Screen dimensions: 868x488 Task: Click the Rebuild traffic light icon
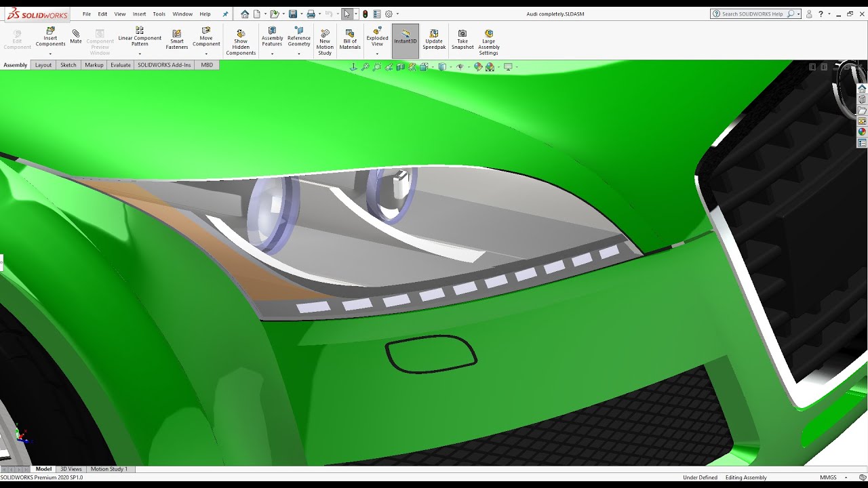pyautogui.click(x=365, y=14)
